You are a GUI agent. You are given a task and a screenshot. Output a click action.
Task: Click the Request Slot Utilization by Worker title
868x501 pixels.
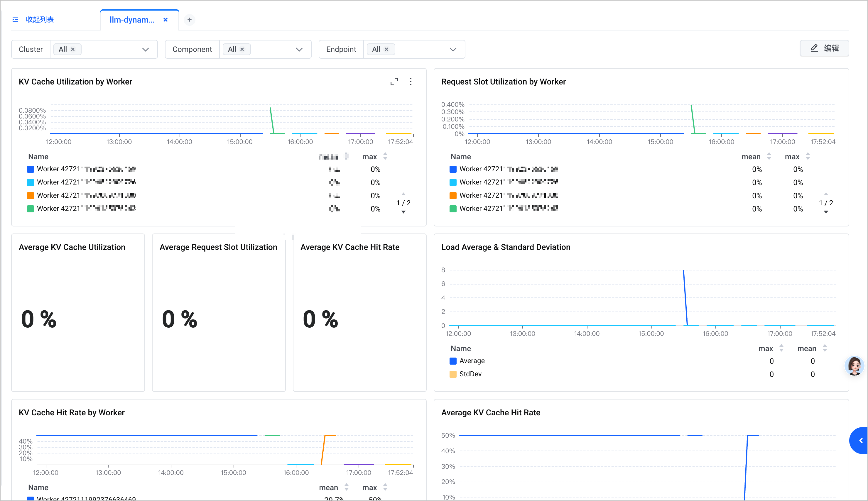pyautogui.click(x=503, y=82)
